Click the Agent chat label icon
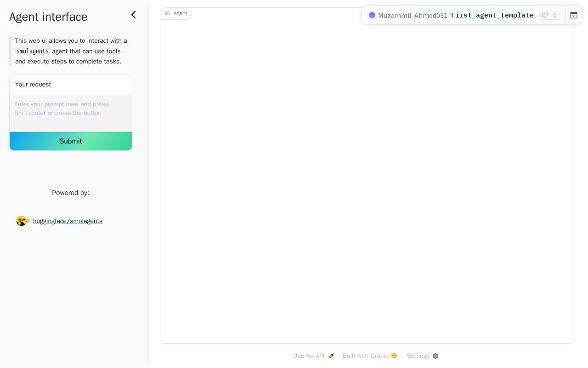588x368 pixels. pyautogui.click(x=167, y=14)
